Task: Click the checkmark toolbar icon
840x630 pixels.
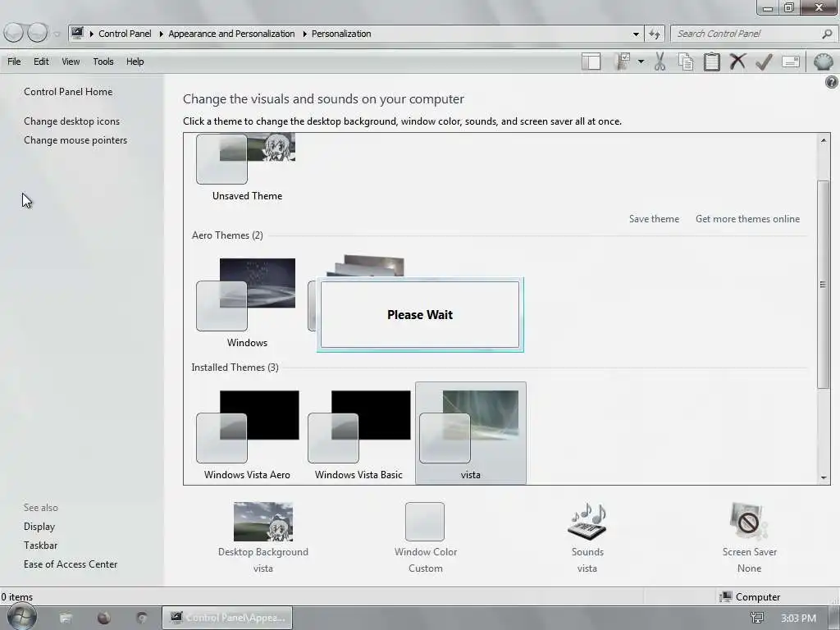Action: [x=764, y=62]
